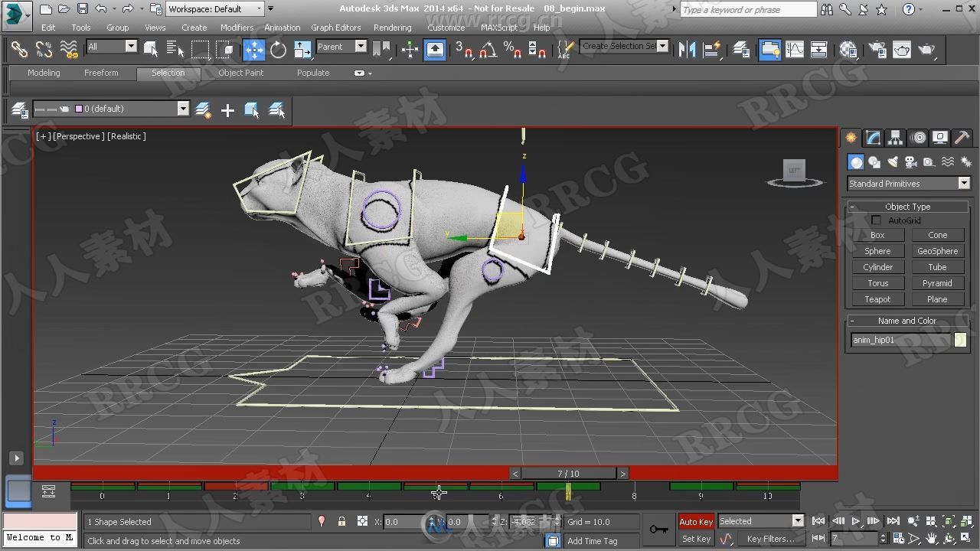This screenshot has width=980, height=551.
Task: Open Select by Name list icon
Action: click(175, 50)
